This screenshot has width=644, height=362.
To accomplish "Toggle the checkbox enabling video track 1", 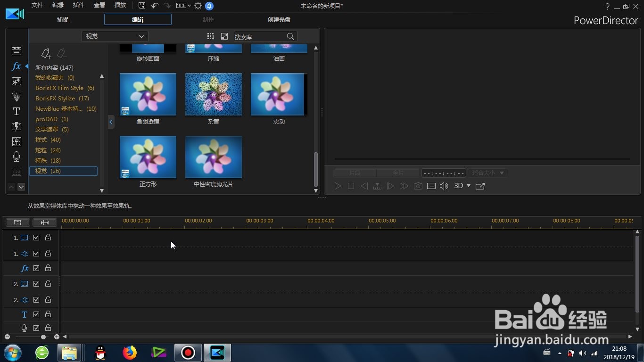I will click(x=36, y=238).
